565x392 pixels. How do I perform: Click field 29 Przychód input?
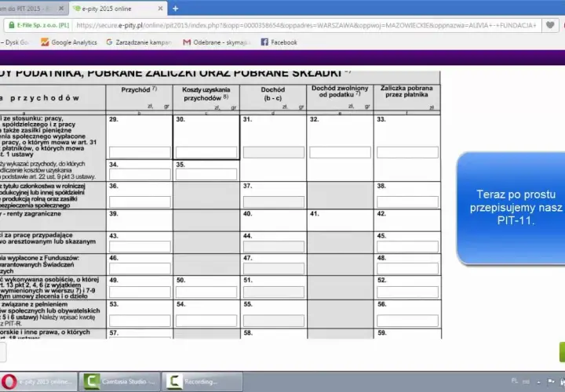pos(140,152)
